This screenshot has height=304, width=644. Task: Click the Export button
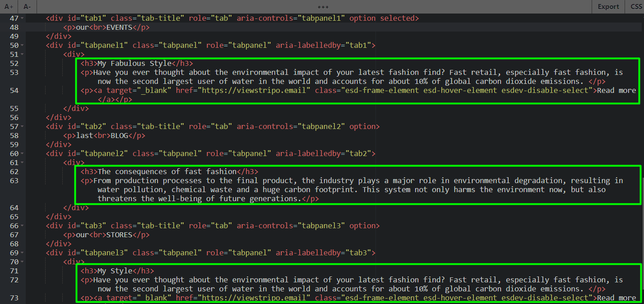608,7
